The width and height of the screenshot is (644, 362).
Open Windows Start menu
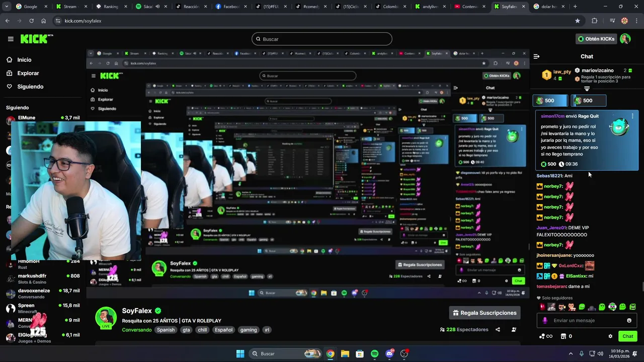(x=240, y=354)
